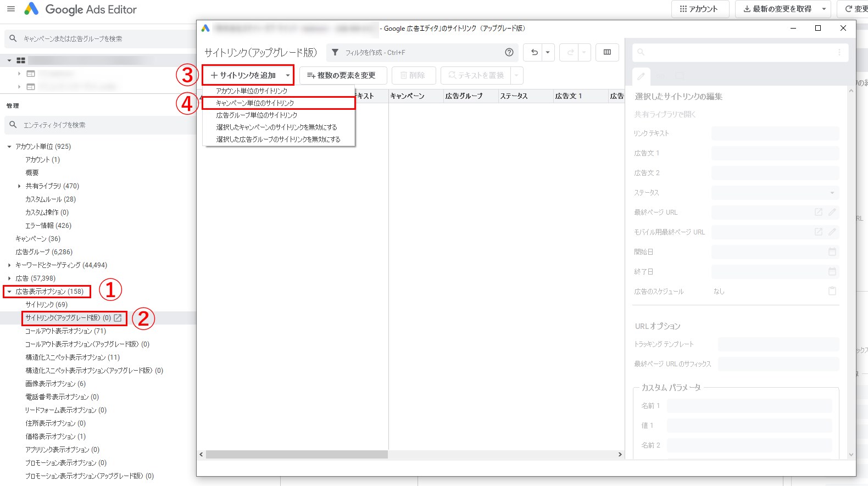Click the account grid icon in tree
The height and width of the screenshot is (486, 868).
(x=21, y=60)
